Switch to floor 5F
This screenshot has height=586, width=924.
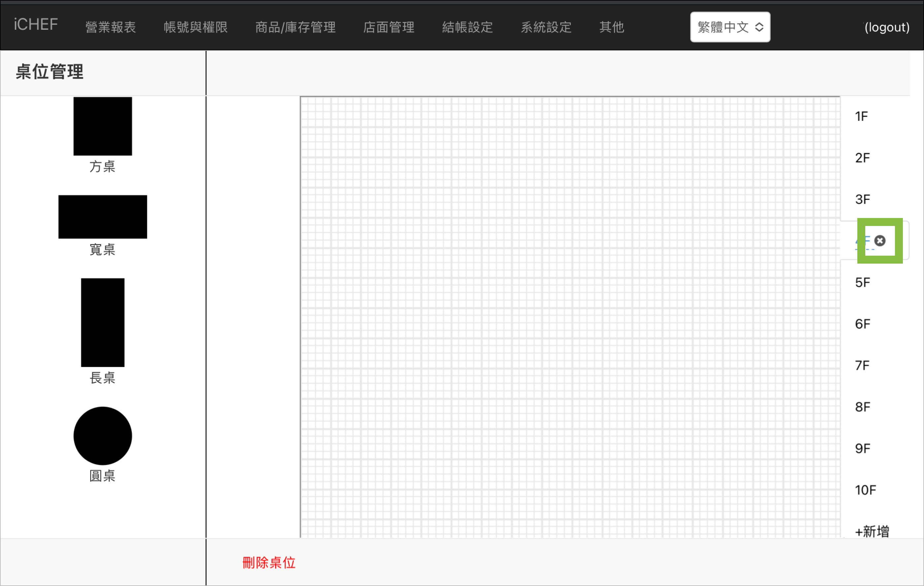(862, 282)
